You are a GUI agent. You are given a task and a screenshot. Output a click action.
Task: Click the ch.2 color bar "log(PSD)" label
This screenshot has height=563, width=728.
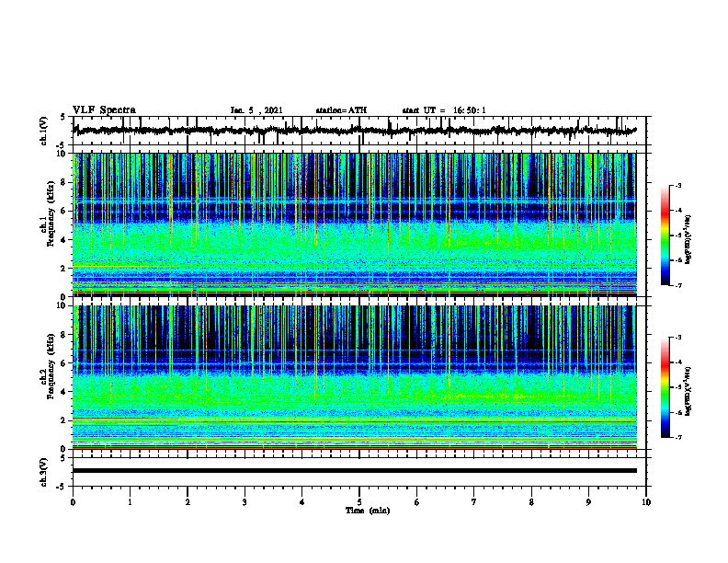pyautogui.click(x=688, y=392)
